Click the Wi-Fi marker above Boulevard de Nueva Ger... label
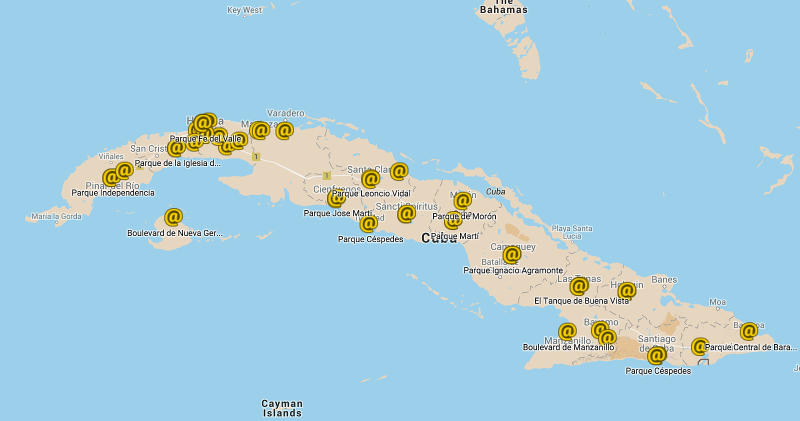 tap(173, 217)
